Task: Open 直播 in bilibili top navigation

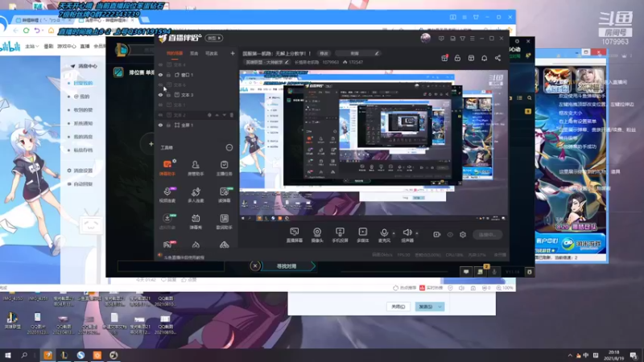Action: (85, 47)
